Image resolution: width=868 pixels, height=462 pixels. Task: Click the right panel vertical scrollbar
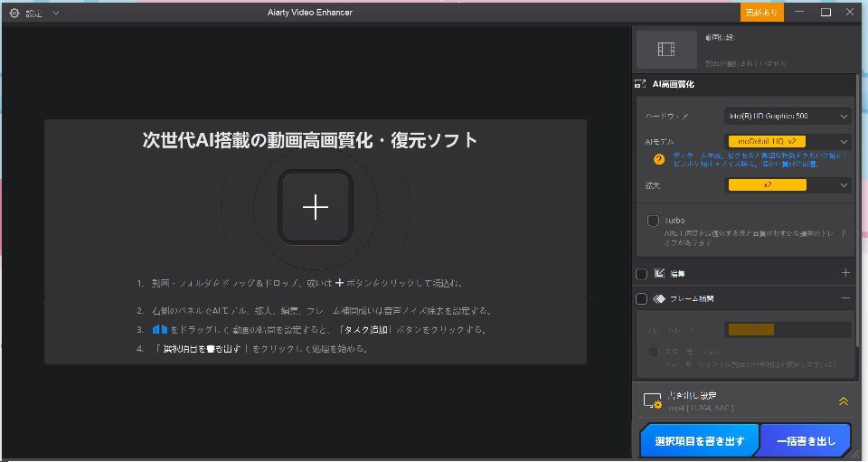point(858,211)
